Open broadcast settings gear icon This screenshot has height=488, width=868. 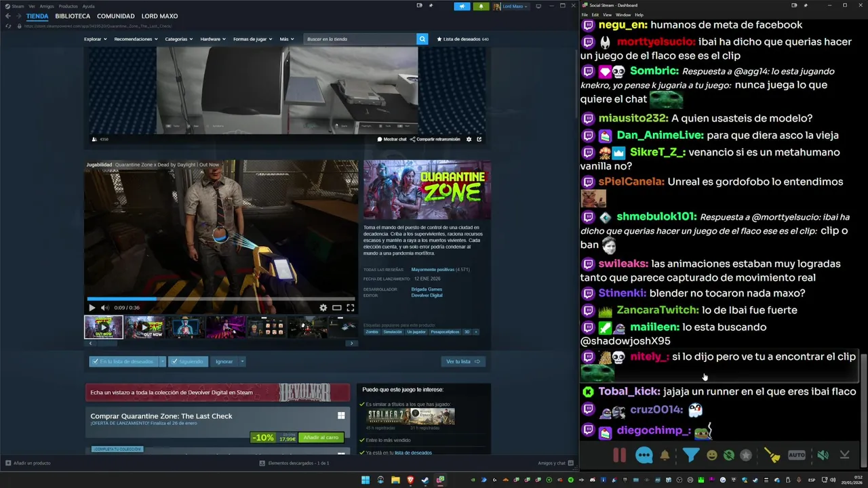pyautogui.click(x=469, y=139)
